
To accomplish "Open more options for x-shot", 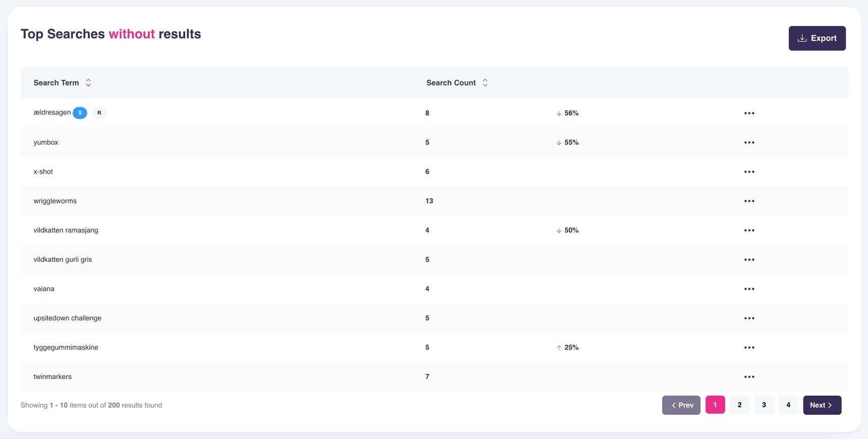I will click(x=749, y=172).
